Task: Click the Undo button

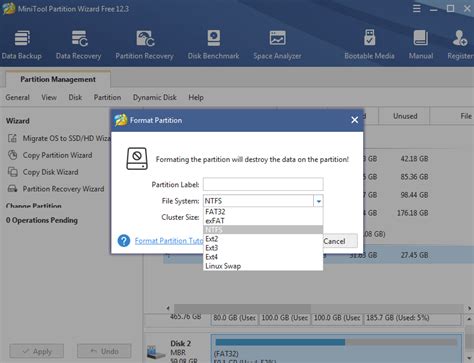Action: (x=104, y=351)
